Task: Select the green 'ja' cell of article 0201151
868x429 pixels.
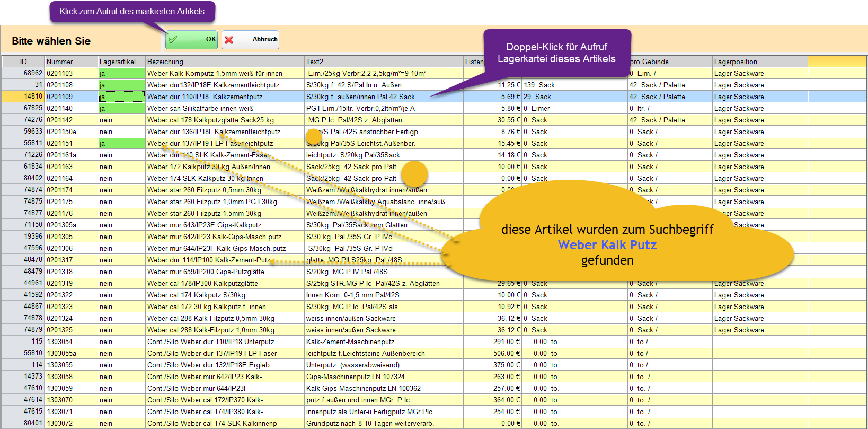Action: [x=122, y=143]
